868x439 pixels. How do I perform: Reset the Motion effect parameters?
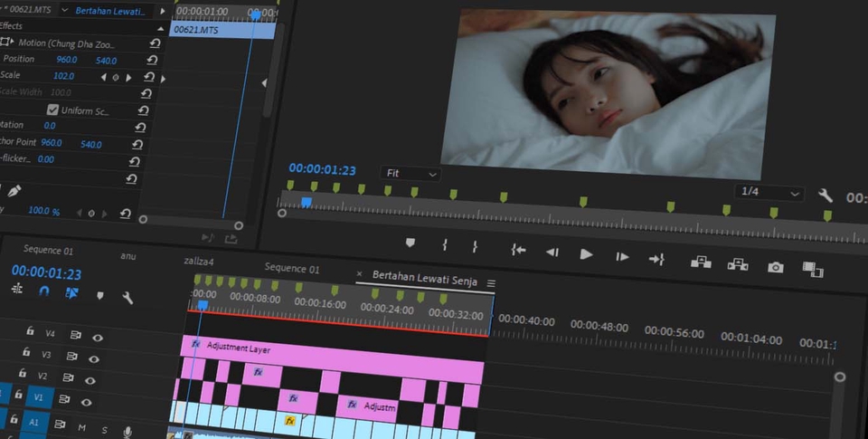point(155,43)
